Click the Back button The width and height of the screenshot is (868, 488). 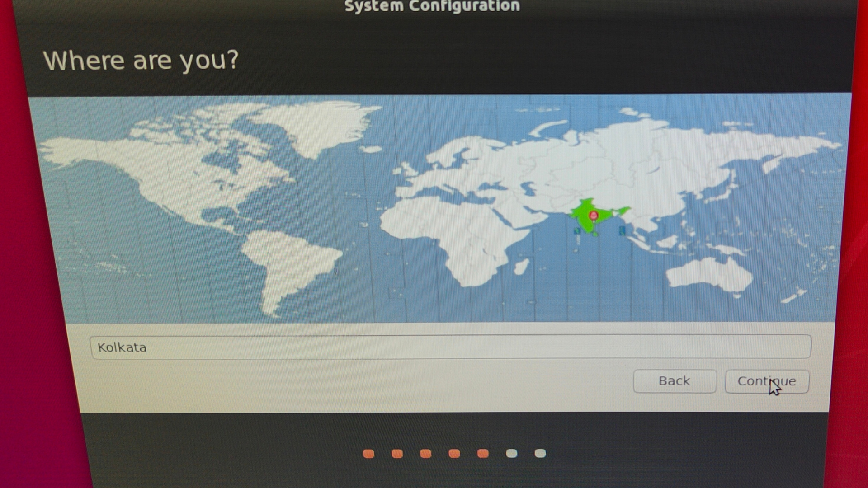click(x=674, y=381)
